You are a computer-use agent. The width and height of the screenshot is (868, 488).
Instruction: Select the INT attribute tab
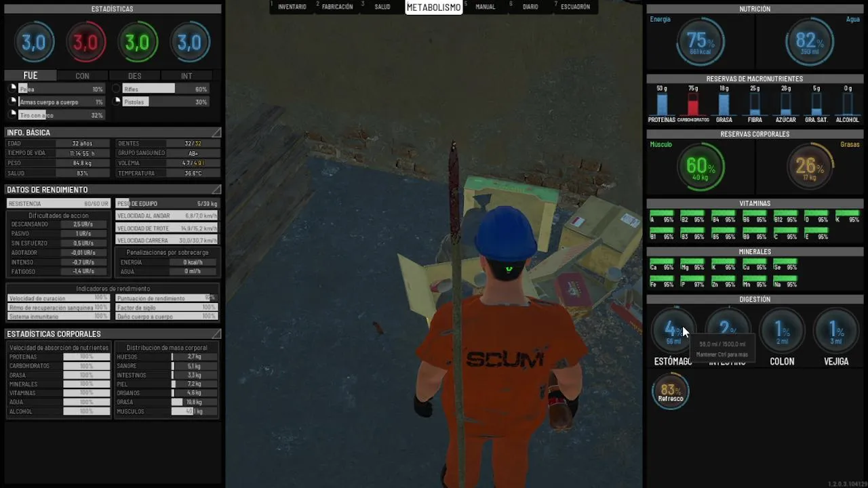(186, 76)
